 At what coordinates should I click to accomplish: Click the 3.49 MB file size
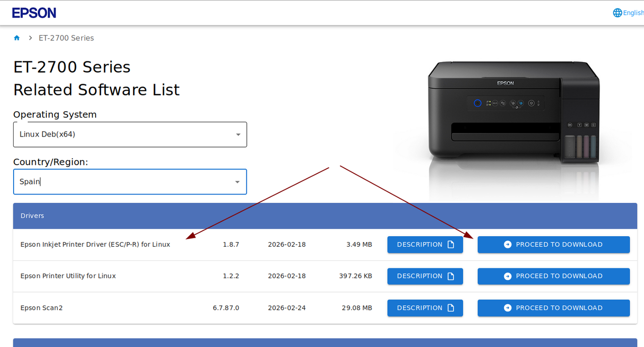pos(359,244)
